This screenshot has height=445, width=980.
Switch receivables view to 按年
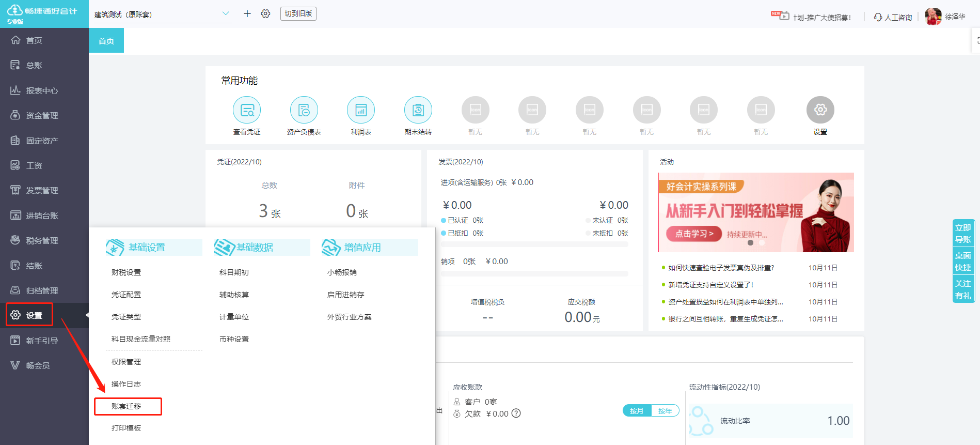coord(665,411)
